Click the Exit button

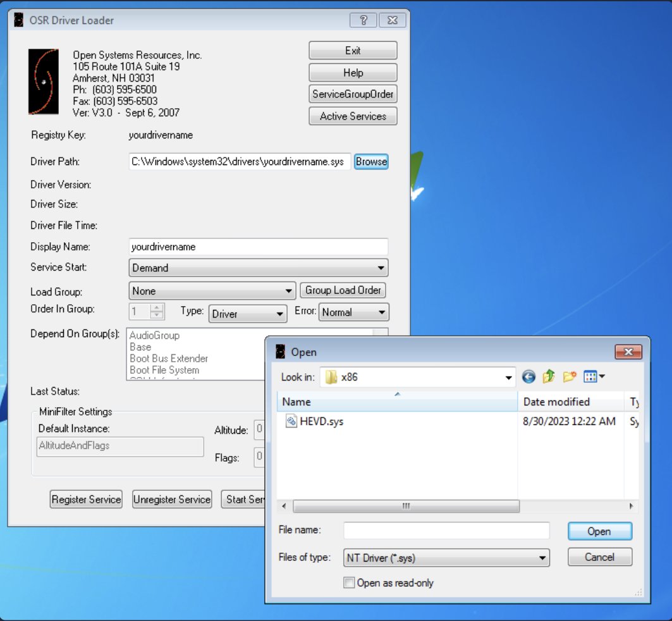tap(353, 51)
